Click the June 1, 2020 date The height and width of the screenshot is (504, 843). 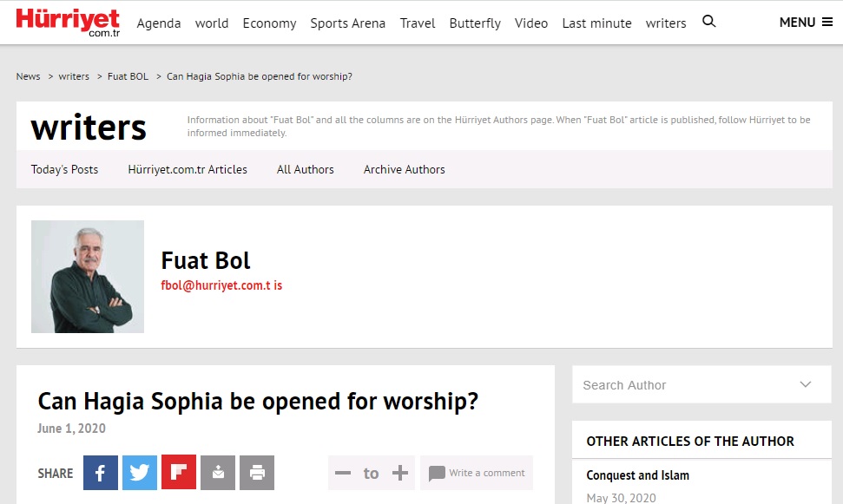tap(71, 429)
